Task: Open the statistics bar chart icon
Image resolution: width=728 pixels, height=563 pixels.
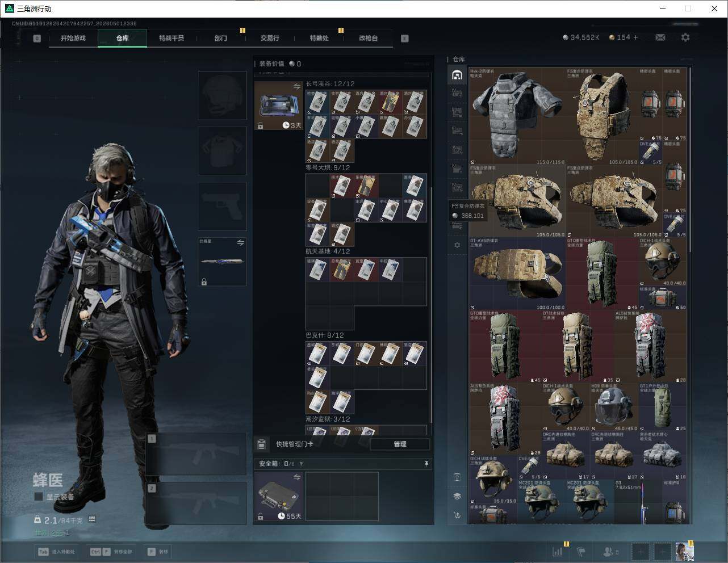Action: pyautogui.click(x=558, y=551)
